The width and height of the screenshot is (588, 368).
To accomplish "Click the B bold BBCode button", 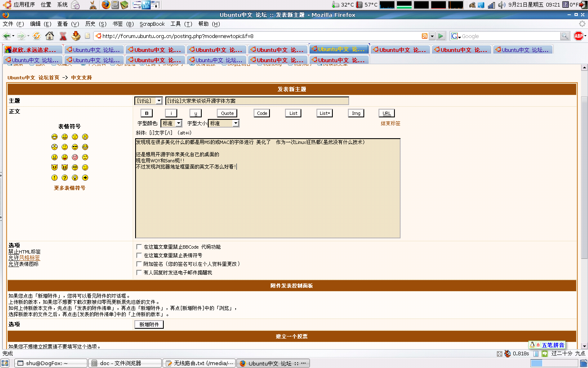I will tap(147, 113).
